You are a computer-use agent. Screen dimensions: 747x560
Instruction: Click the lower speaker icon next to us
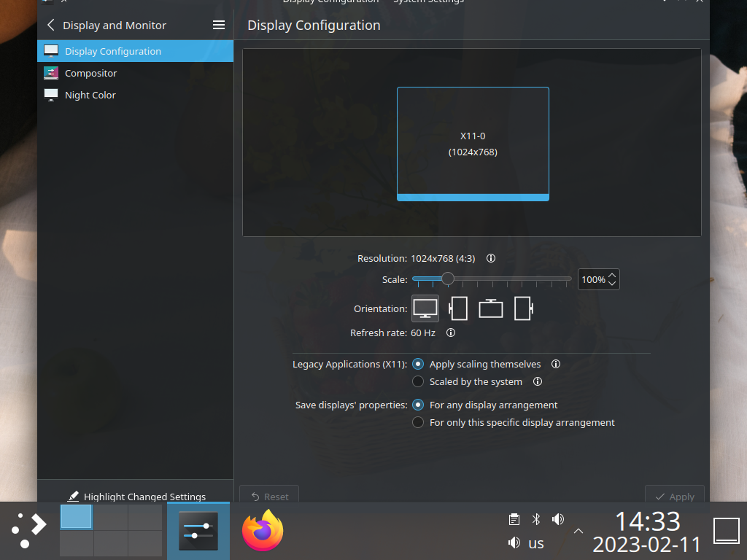tap(514, 542)
